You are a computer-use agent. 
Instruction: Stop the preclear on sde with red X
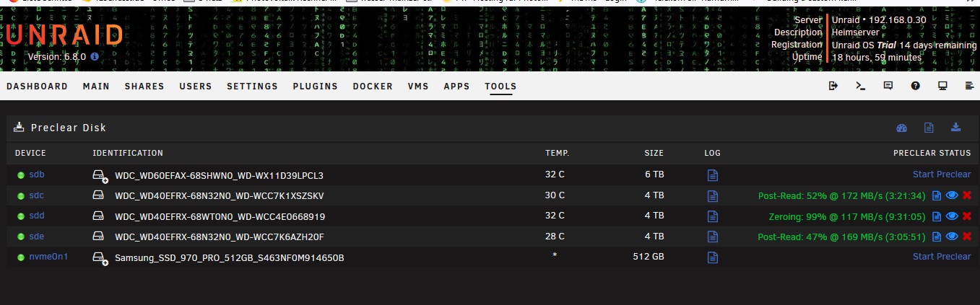(966, 237)
